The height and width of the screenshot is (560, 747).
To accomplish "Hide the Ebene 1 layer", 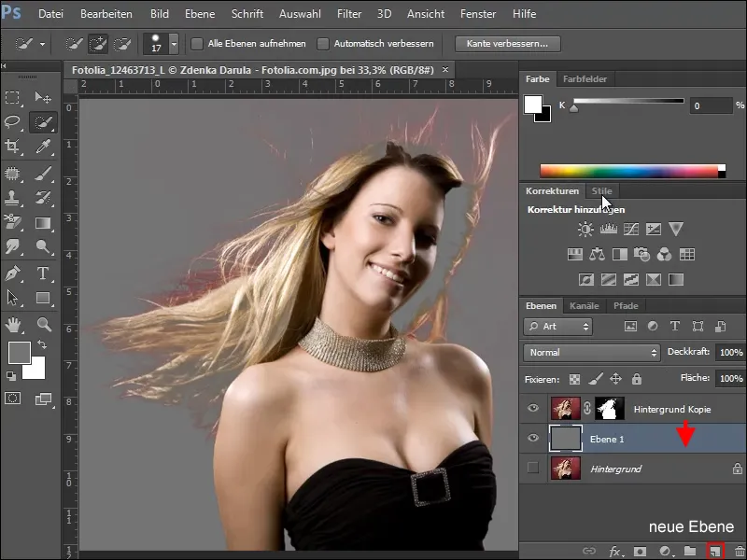I will [x=533, y=438].
